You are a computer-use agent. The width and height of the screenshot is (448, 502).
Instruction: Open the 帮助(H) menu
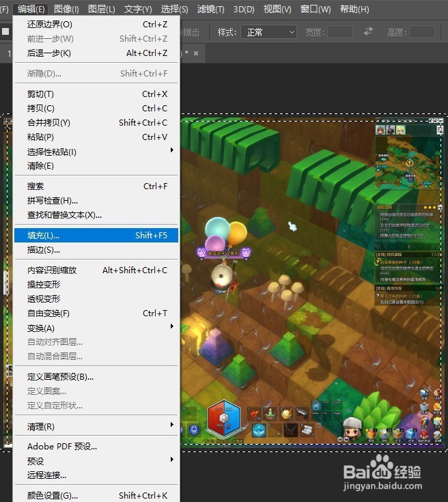coord(354,9)
